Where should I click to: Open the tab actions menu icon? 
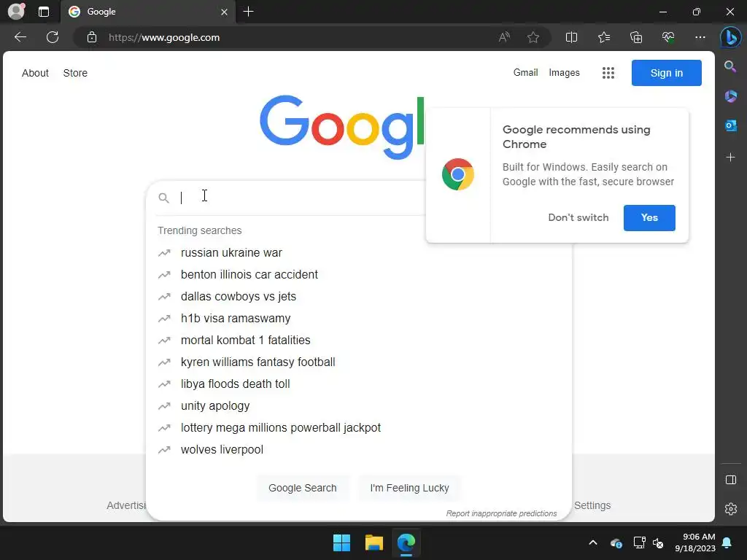coord(44,12)
